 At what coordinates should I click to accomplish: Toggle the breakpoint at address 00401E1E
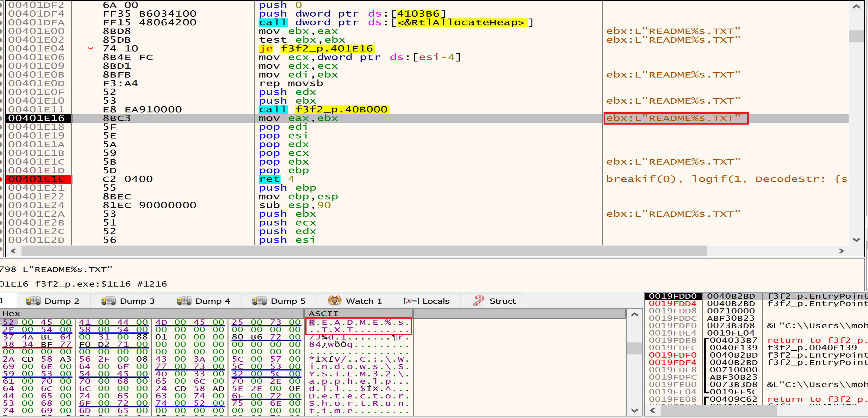tap(1, 179)
